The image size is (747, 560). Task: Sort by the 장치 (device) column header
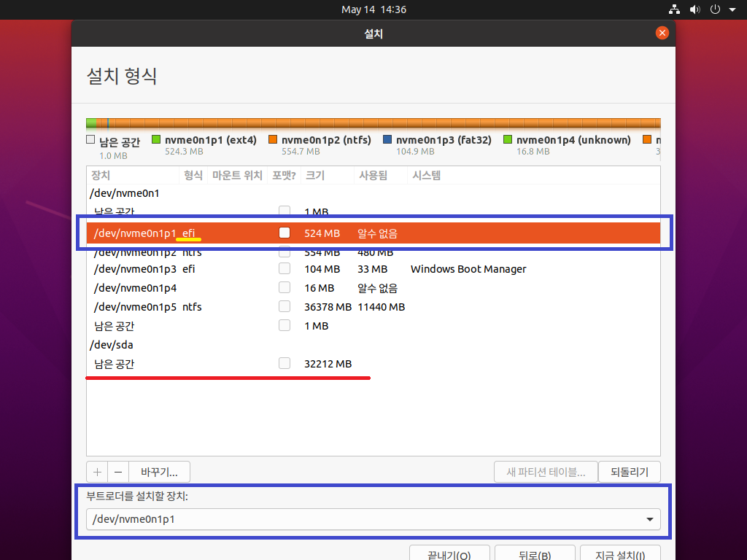pos(133,175)
